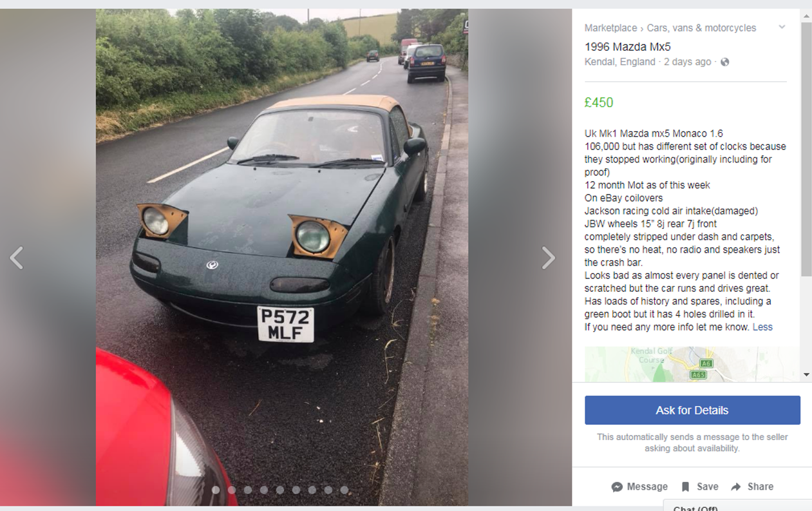This screenshot has height=511, width=812.
Task: Go to the next listing photo
Action: click(x=548, y=258)
